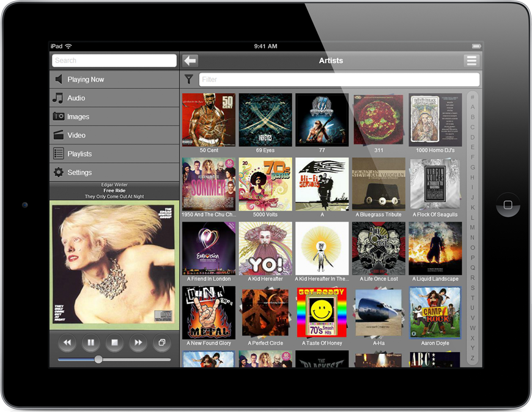Select the A Kid Hereafter YO! cover
Viewport: 532px width, 412px height.
coord(265,249)
